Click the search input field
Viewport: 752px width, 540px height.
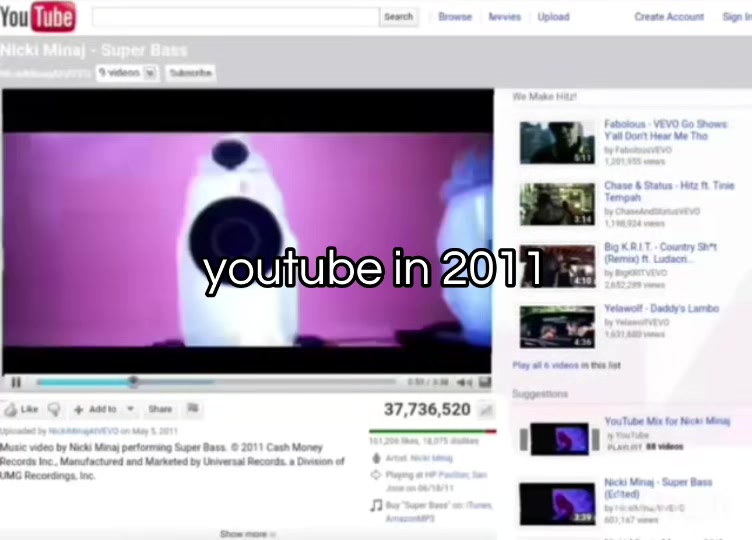(x=235, y=17)
